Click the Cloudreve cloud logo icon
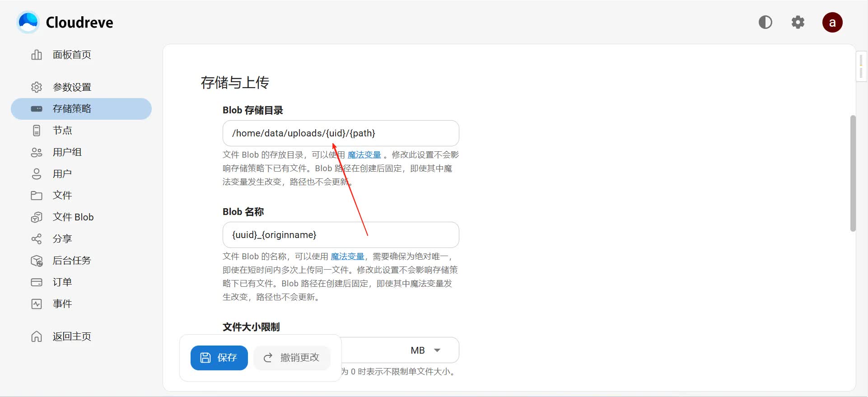Screen dimensions: 868x397 click(28, 22)
